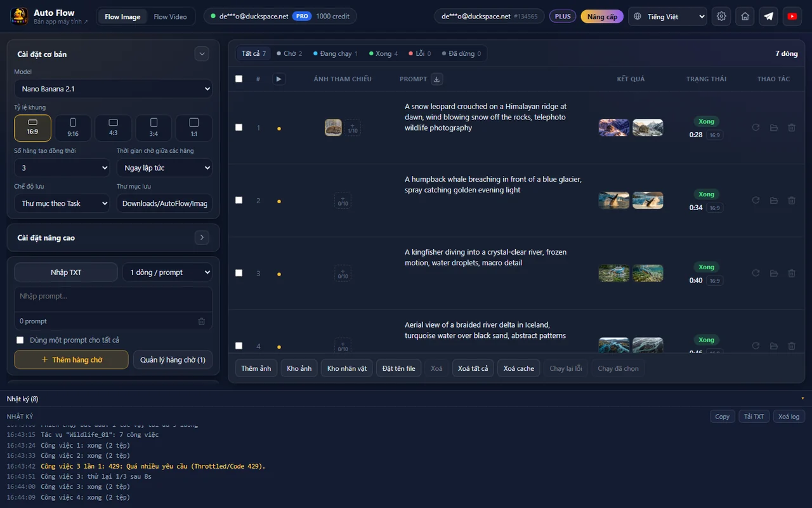Show the 'Đang chạy' filter tab

click(336, 54)
